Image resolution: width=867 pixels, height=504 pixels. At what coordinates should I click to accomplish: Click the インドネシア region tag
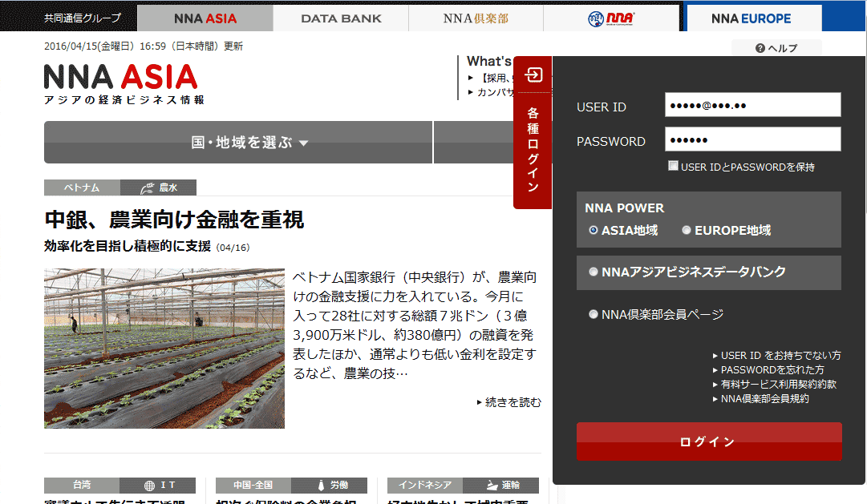coord(425,486)
